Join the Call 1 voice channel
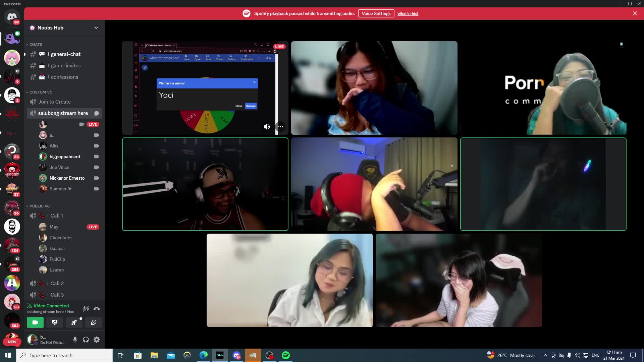The width and height of the screenshot is (644, 362). click(x=64, y=216)
